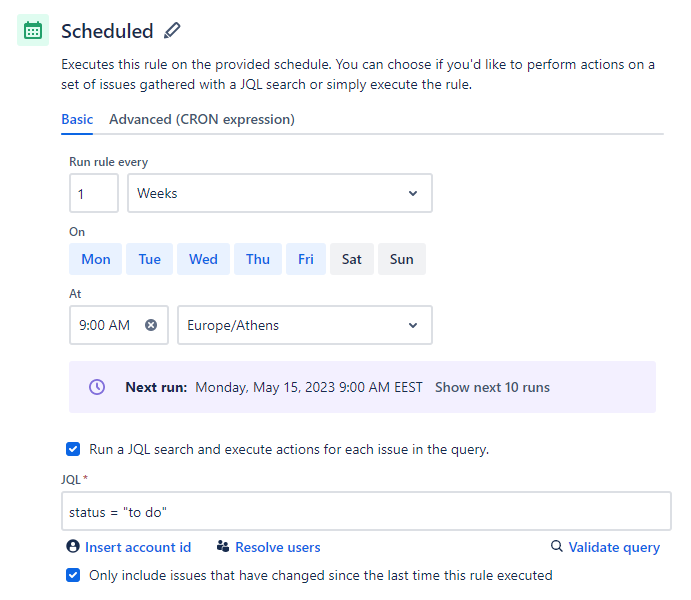Click the Validate query link
Screen dimensions: 691x600
coord(614,547)
